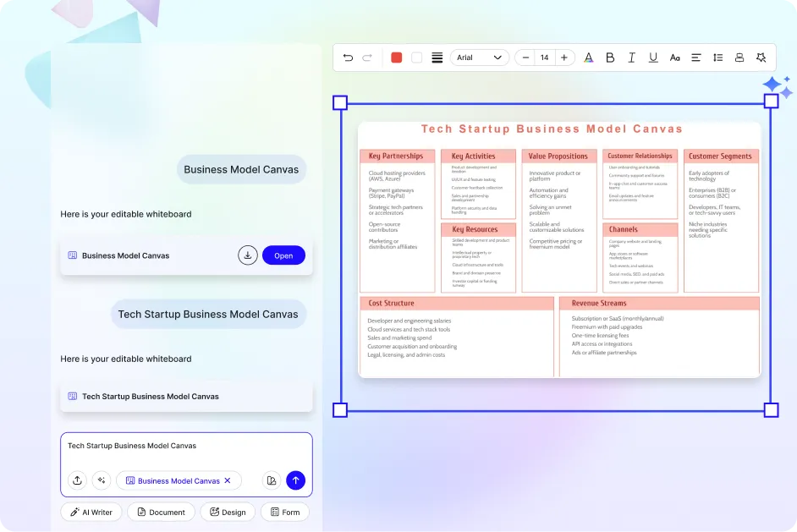Open the text color A icon
Screen dimensions: 797x532
[588, 58]
